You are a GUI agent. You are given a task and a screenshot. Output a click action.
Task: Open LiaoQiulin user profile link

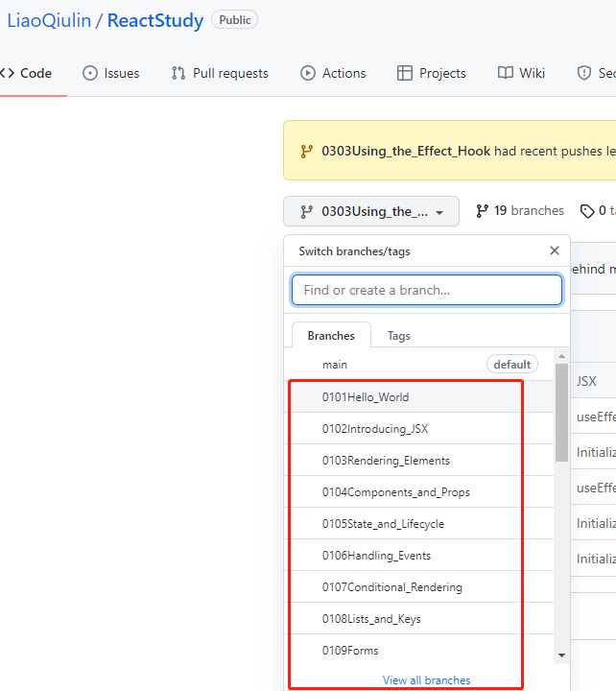pyautogui.click(x=49, y=21)
